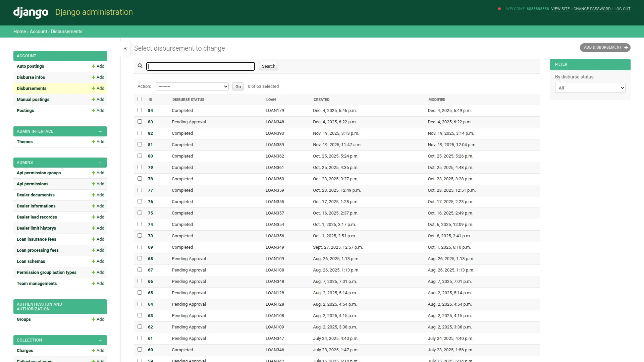
Task: Click the Search button
Action: pyautogui.click(x=268, y=66)
